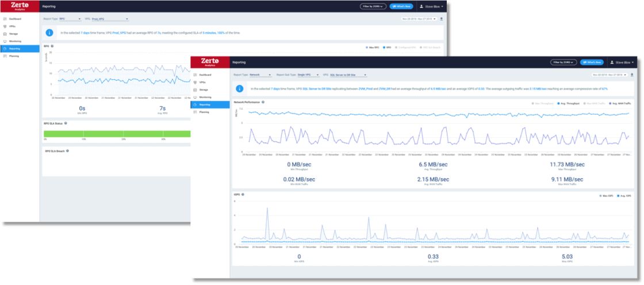644x285 pixels.
Task: Click the What's New button in front window
Action: (x=592, y=62)
